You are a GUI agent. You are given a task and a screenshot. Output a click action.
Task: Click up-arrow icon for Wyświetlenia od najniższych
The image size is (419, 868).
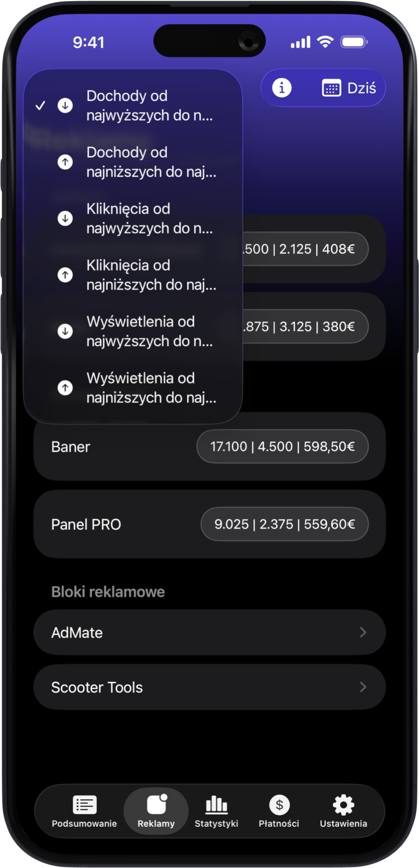[x=65, y=387]
